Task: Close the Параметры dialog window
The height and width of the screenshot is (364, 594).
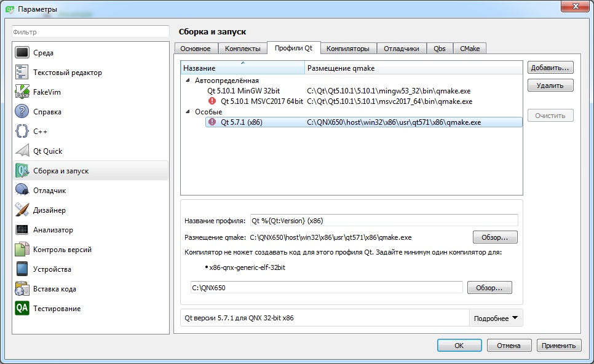Action: (x=576, y=6)
